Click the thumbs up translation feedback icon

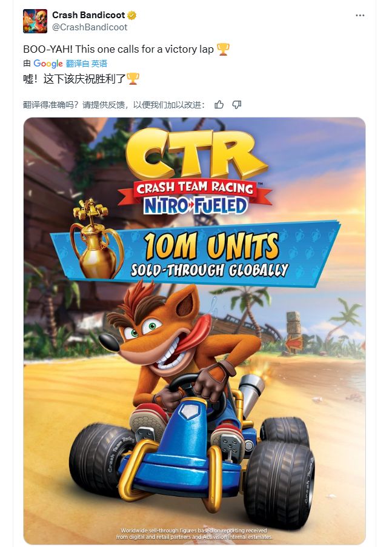click(x=219, y=105)
